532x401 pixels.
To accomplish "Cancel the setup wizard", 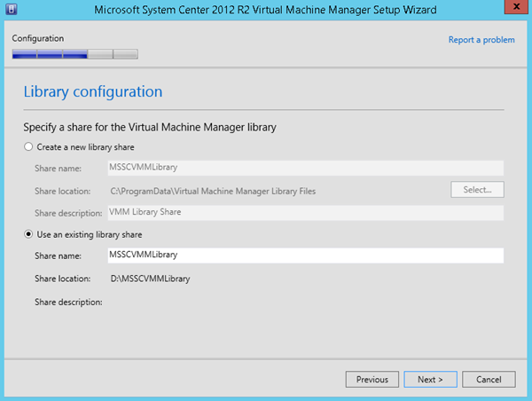I will 489,380.
